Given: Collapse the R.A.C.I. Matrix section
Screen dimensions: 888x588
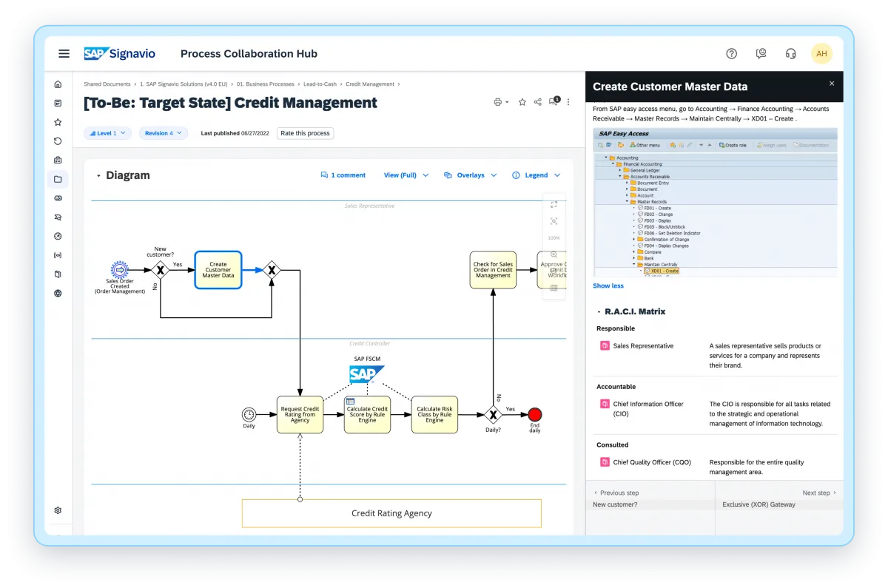Looking at the screenshot, I should click(599, 312).
